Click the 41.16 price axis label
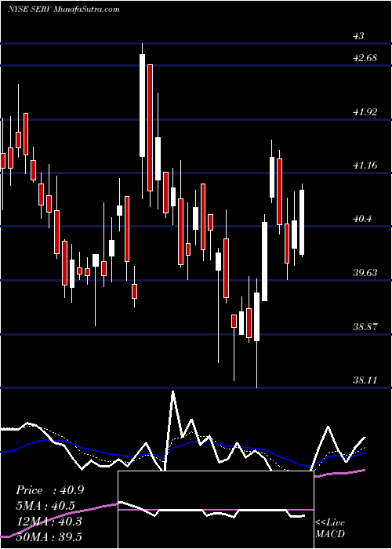The height and width of the screenshot is (549, 392). click(x=365, y=165)
